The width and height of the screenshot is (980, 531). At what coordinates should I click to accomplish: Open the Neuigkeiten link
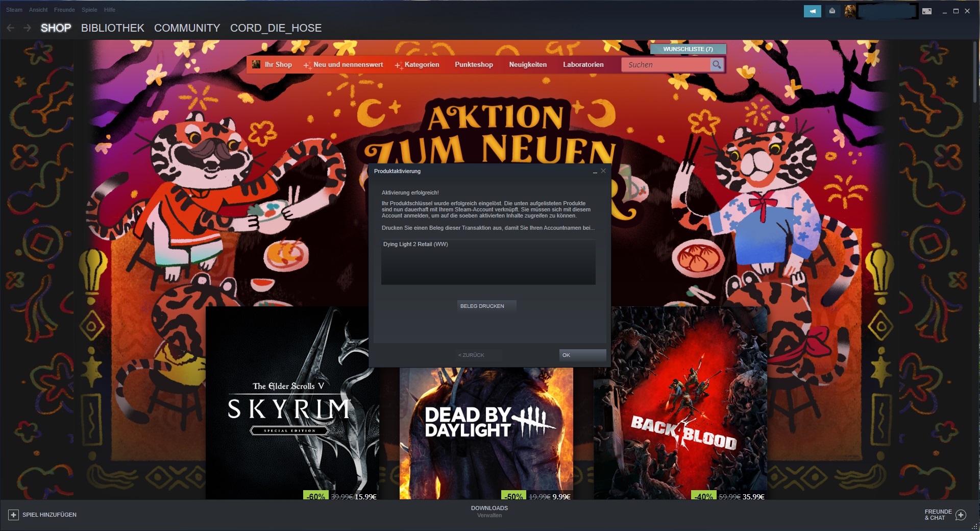coord(528,64)
